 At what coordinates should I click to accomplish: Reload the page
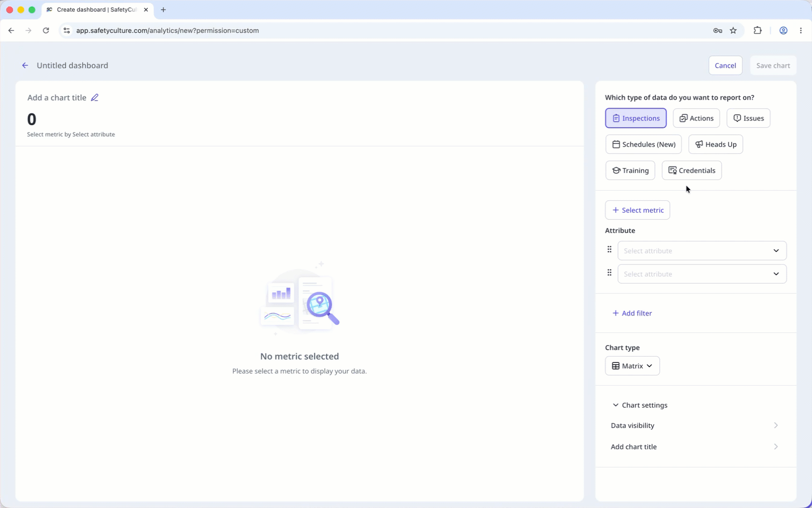46,30
